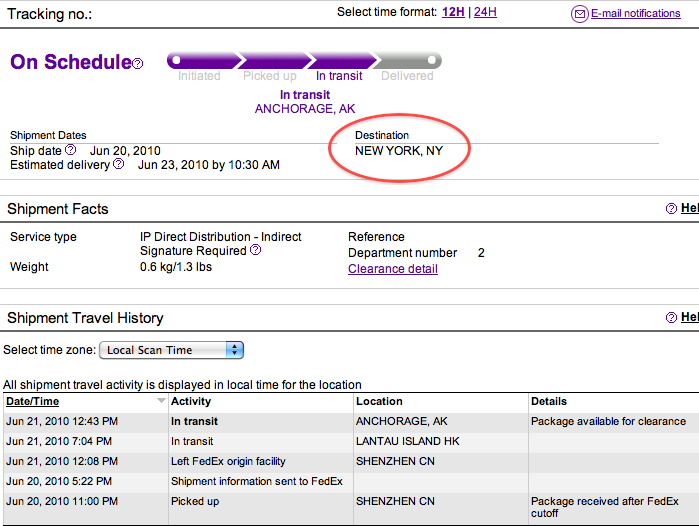This screenshot has height=526, width=699.
Task: Click weight value 0.6 kg/1.3 lbs
Action: coord(176,267)
